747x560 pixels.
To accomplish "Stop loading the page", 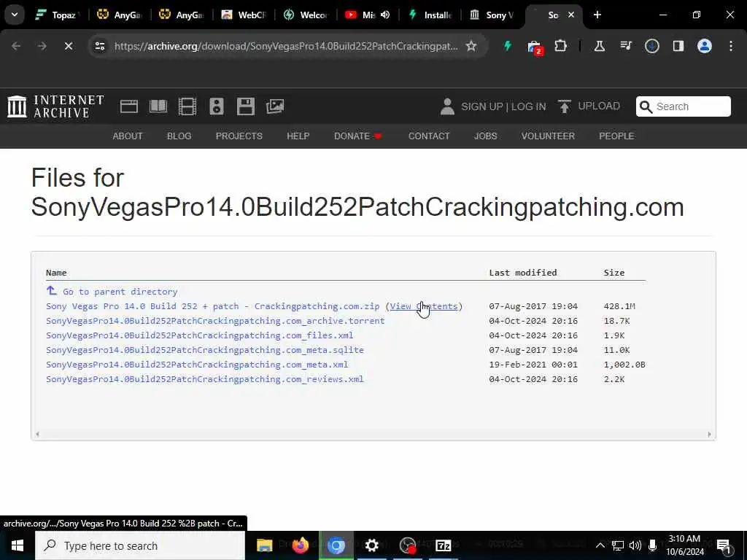I will (x=68, y=46).
